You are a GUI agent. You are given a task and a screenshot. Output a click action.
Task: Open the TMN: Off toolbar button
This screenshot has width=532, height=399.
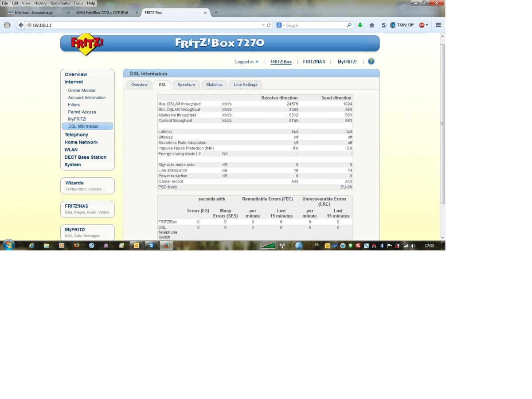point(402,25)
